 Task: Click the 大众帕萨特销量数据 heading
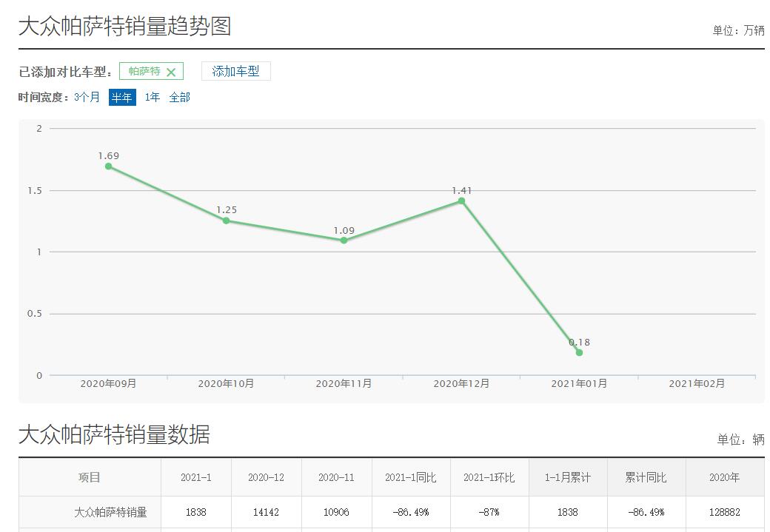point(115,435)
